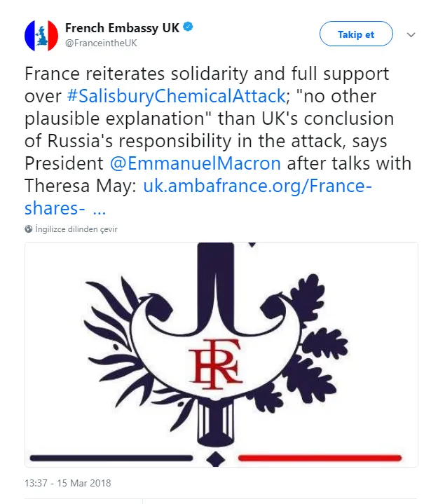Click the globe icon beside translate text
The image size is (438, 504).
point(28,229)
